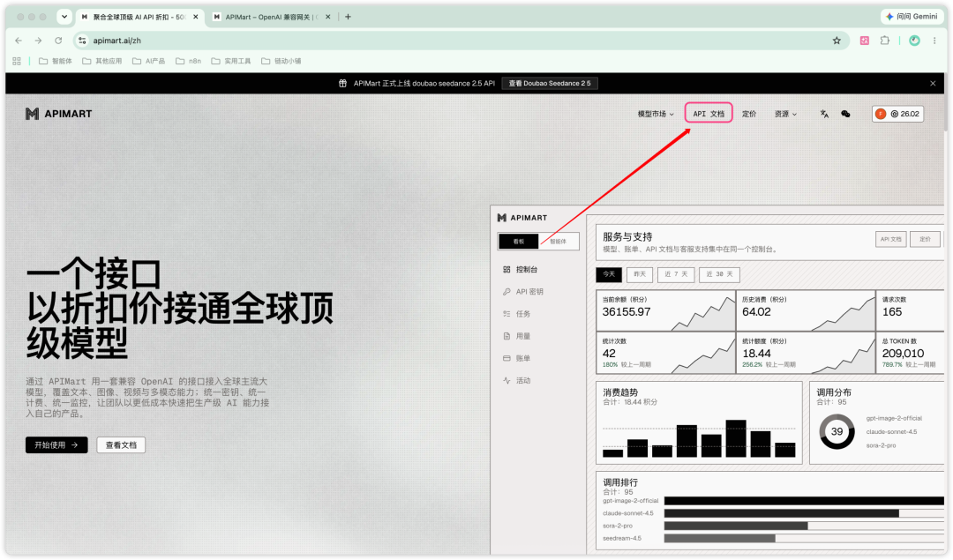Open the 链动小铺 bookmark folder

pyautogui.click(x=281, y=61)
